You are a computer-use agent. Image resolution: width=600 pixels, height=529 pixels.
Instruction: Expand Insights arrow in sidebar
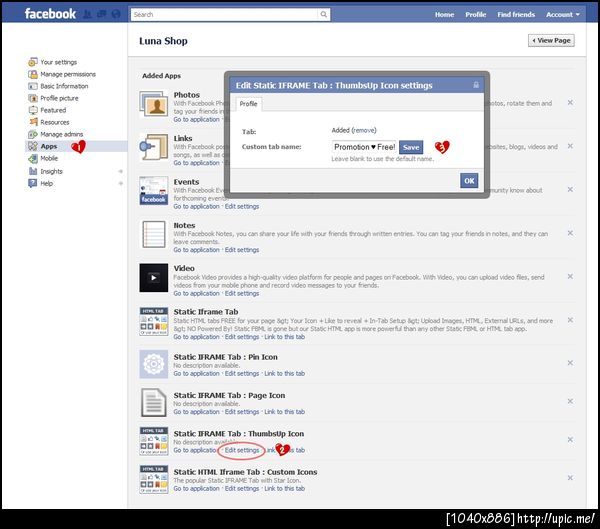coord(121,171)
